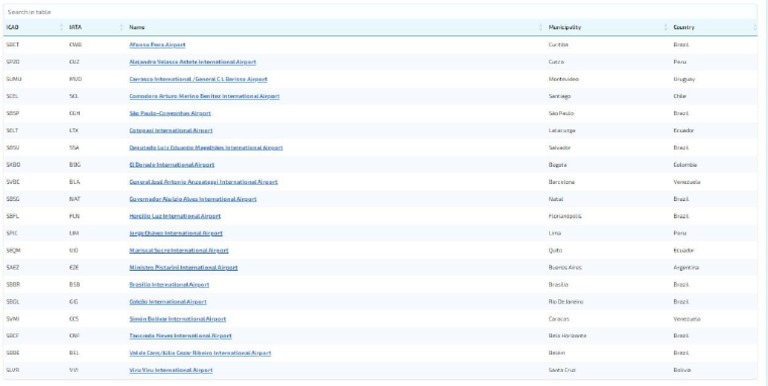
Task: Open Ministro Pistarini International Airport link
Action: pyautogui.click(x=184, y=267)
